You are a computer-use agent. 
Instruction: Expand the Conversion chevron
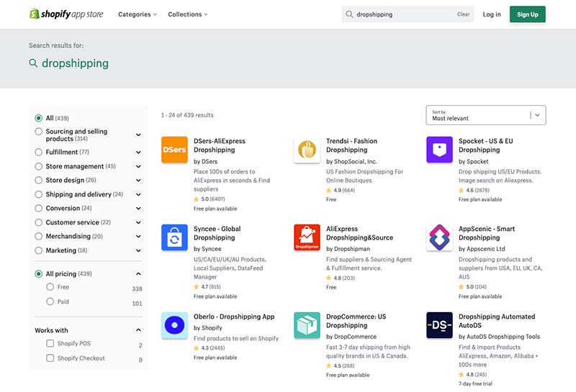coord(138,208)
